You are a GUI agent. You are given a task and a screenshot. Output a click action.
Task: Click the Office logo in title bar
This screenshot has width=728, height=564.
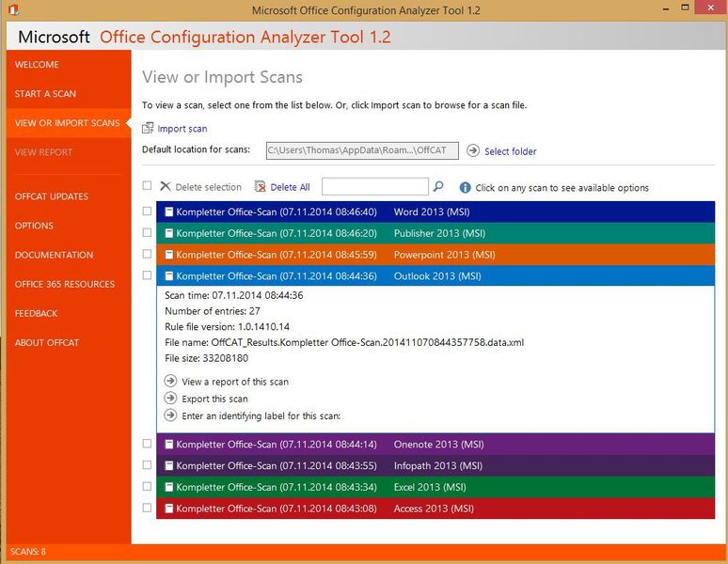[x=14, y=9]
